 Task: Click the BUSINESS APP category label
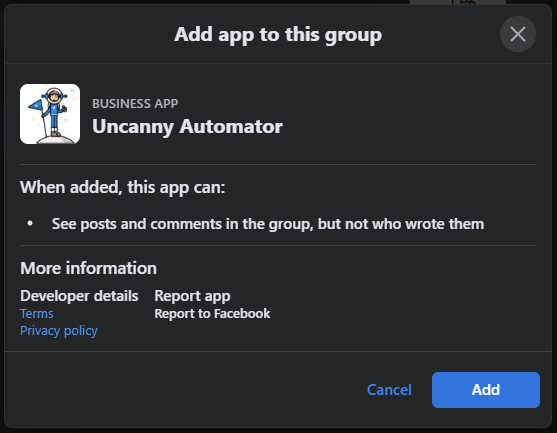click(135, 103)
